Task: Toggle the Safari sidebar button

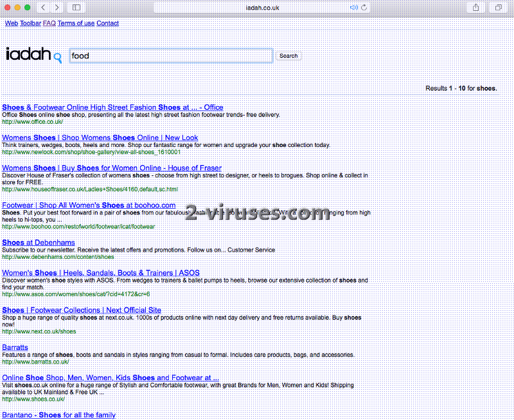Action: pos(76,8)
